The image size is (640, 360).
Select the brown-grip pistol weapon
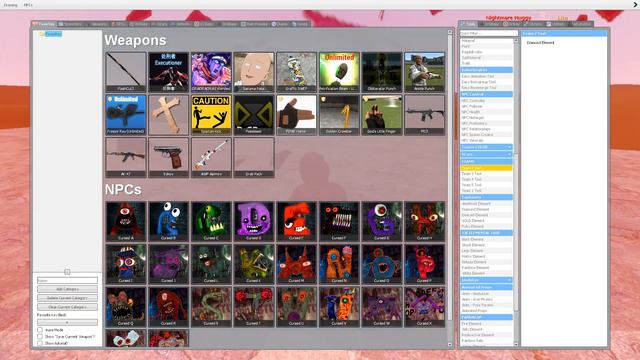point(168,157)
